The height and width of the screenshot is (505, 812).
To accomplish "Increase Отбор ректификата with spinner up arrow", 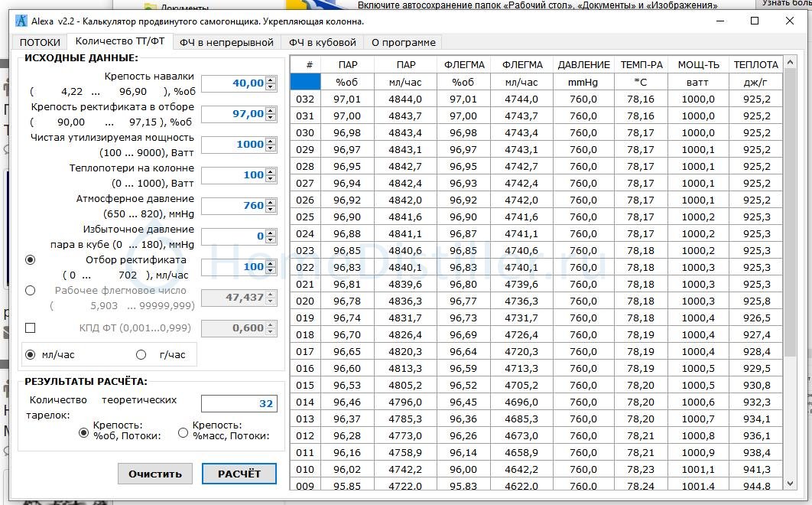I will coord(271,263).
